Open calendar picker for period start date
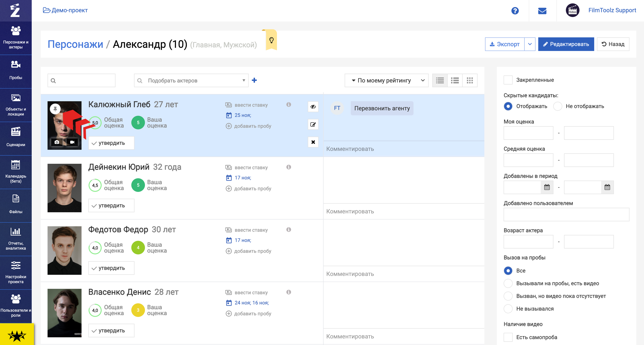 547,187
